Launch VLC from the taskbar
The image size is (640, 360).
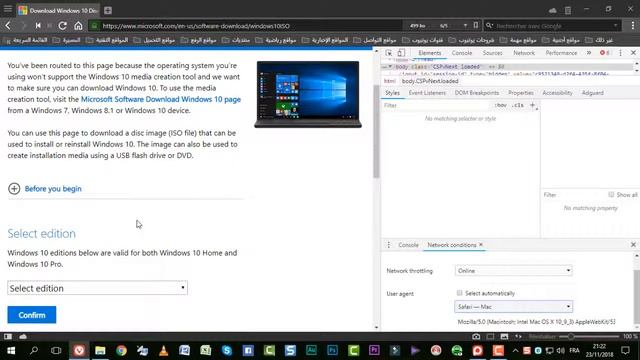163,350
